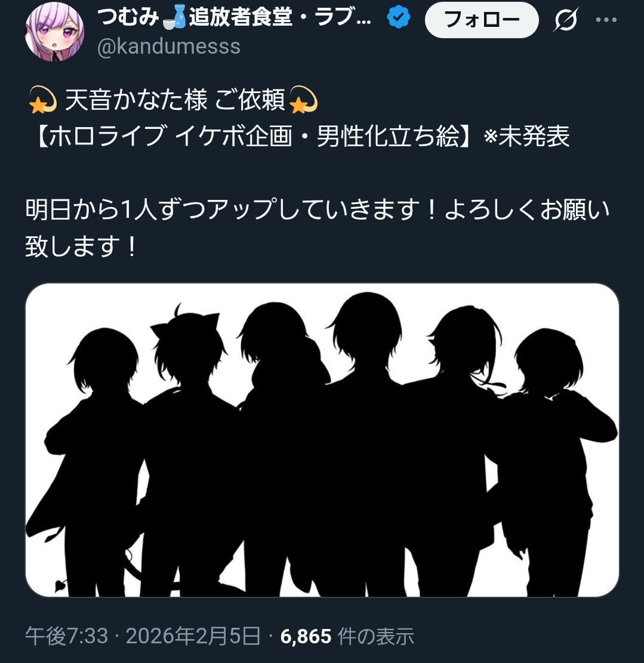Follow the account with フォロー button

click(482, 20)
